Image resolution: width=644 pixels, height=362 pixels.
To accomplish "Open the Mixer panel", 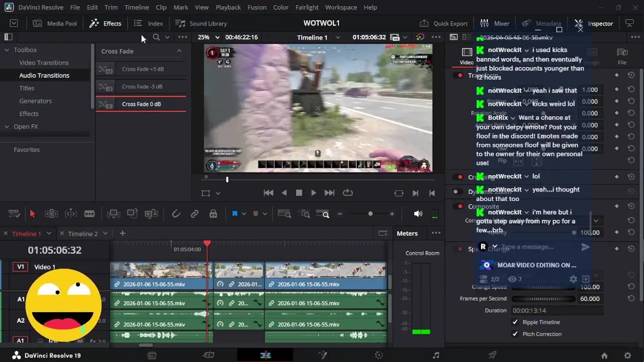I will point(495,23).
